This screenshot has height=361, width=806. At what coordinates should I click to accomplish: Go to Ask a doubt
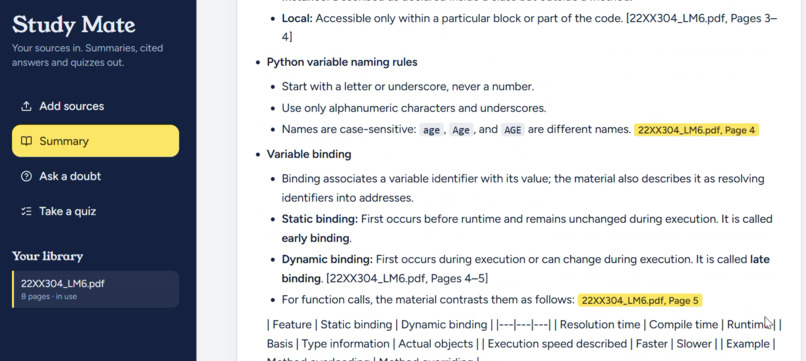pos(96,176)
